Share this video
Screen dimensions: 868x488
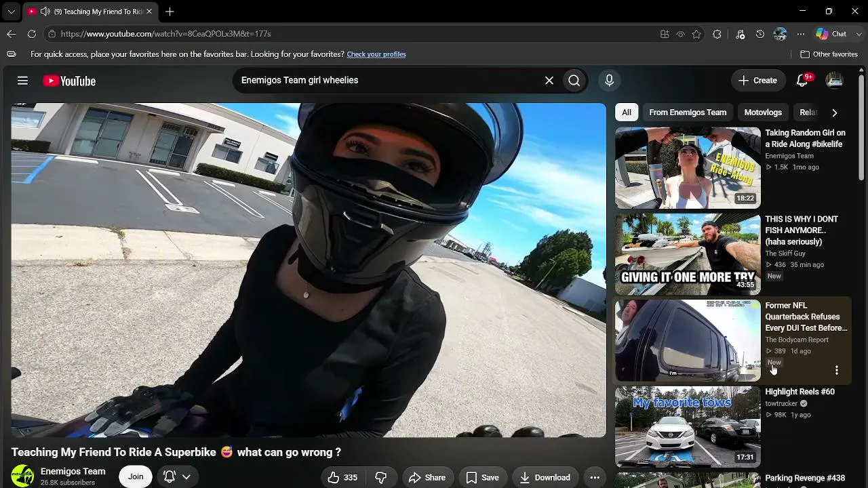(x=427, y=478)
